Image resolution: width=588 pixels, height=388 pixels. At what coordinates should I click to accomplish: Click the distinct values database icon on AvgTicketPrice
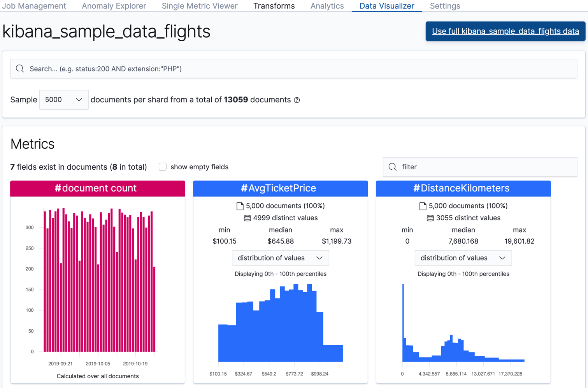(247, 218)
